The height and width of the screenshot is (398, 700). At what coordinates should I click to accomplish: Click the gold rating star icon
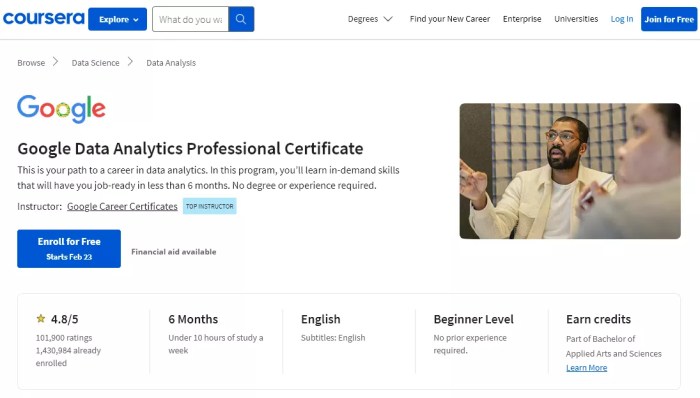(41, 319)
